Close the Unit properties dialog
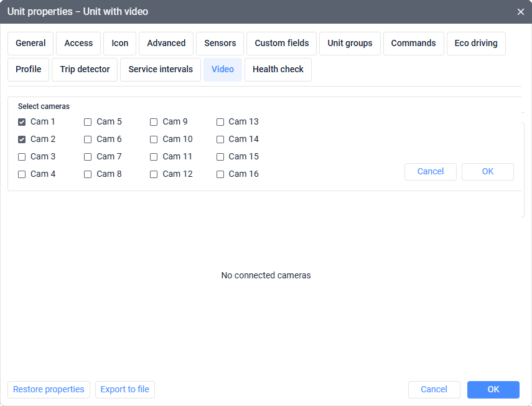Viewport: 532px width, 406px height. pyautogui.click(x=521, y=12)
